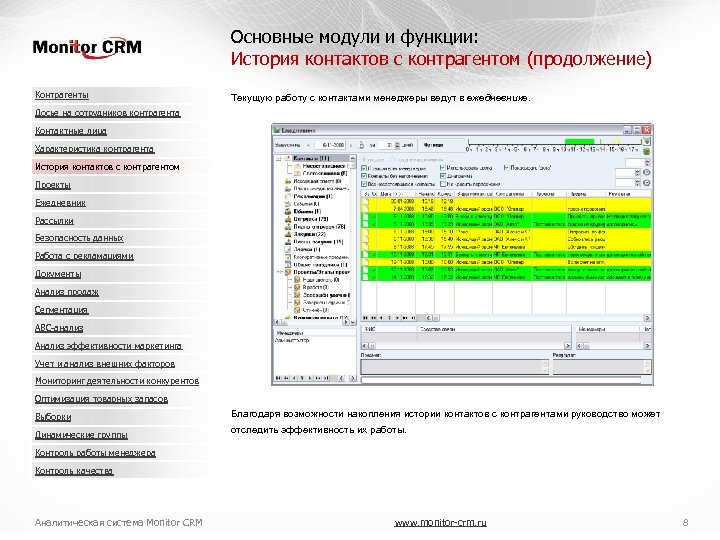Toggle the Использовать цвета checkbox
This screenshot has width=720, height=540.
(x=443, y=168)
